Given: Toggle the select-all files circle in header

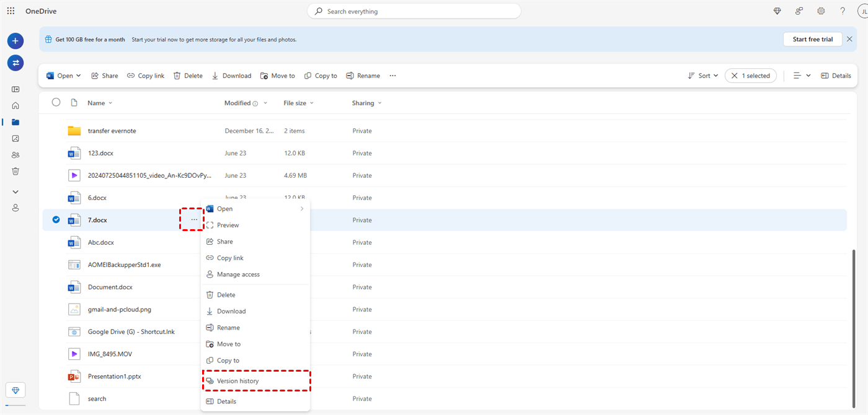Looking at the screenshot, I should 56,102.
